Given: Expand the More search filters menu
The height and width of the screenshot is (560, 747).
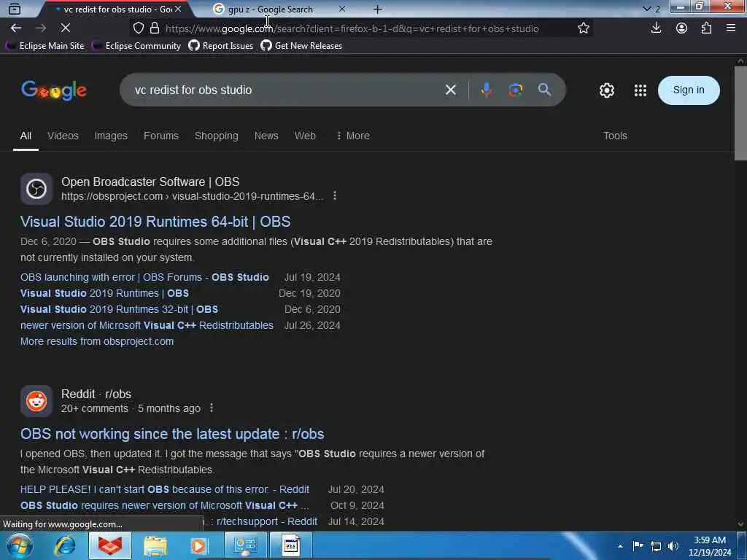Looking at the screenshot, I should (x=353, y=136).
